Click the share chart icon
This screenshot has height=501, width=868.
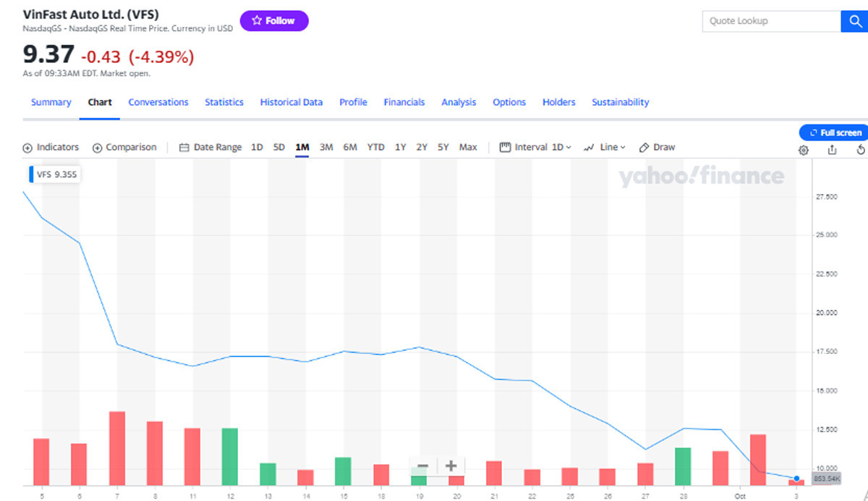coord(832,150)
